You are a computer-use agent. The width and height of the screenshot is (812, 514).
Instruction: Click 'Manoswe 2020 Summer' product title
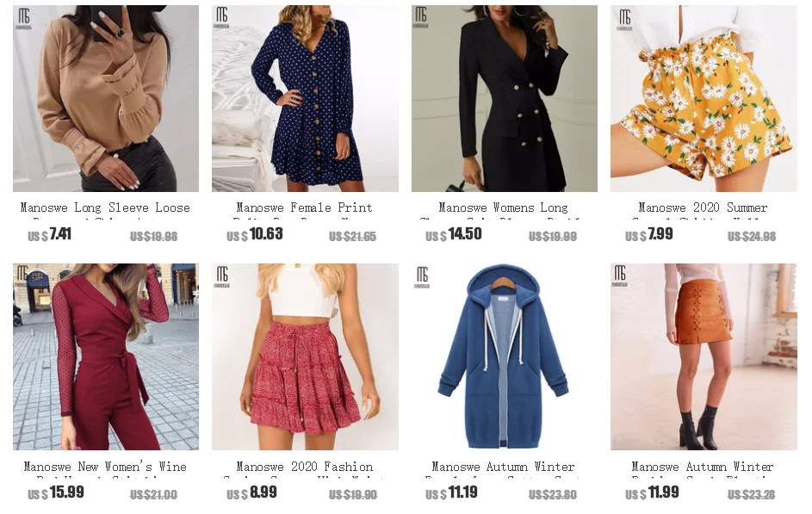pyautogui.click(x=703, y=208)
